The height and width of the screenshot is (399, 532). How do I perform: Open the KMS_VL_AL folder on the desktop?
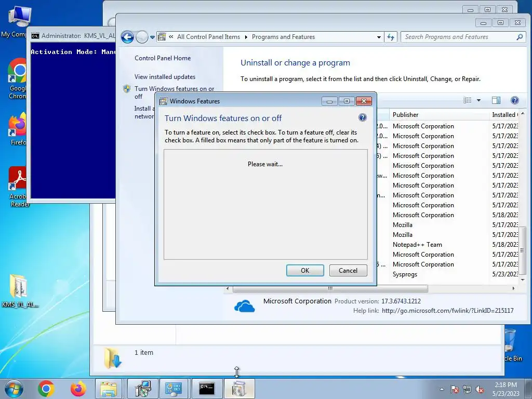pyautogui.click(x=19, y=290)
